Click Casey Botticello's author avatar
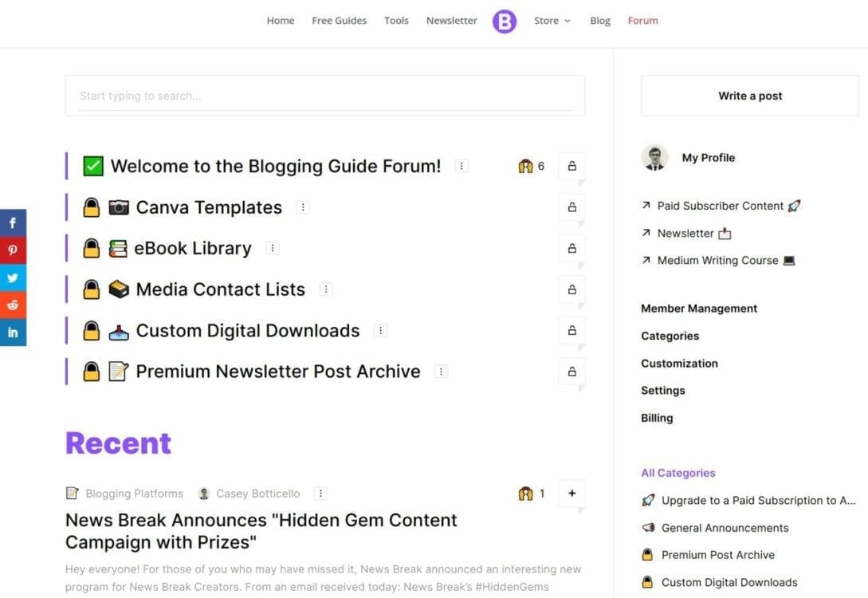The height and width of the screenshot is (598, 868). tap(204, 494)
